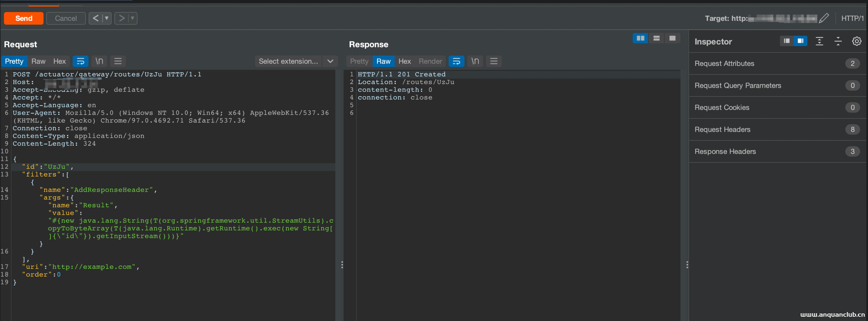Expand all Inspector sections icon
This screenshot has height=321, width=868.
coord(819,41)
